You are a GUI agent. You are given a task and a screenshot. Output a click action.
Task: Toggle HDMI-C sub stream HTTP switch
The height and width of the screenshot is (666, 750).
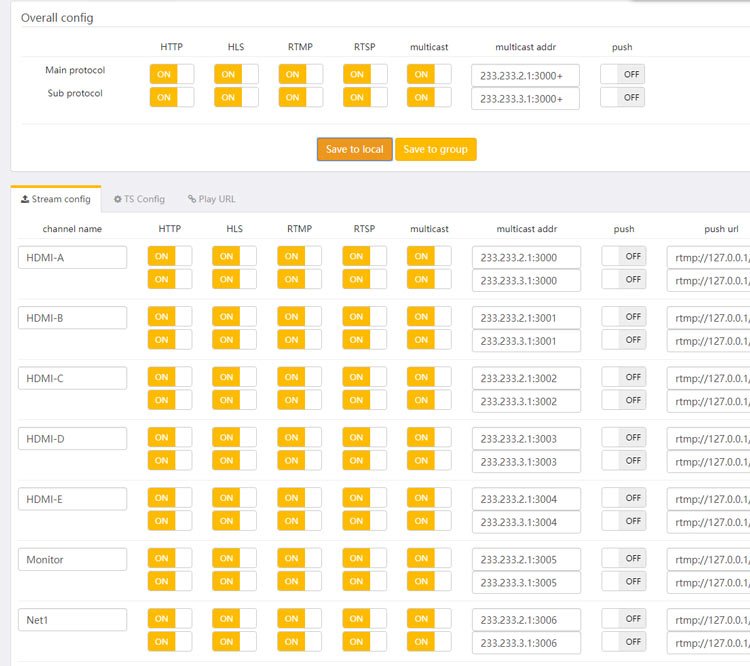coord(170,400)
